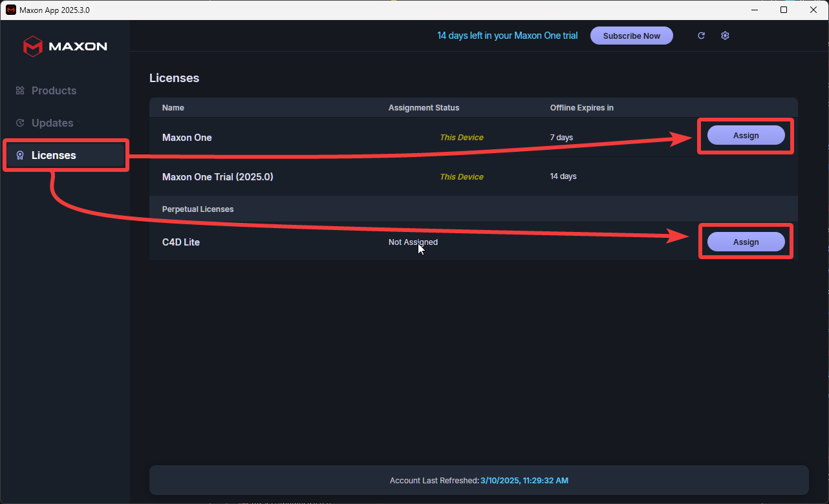Maximize the Maxon App window
The image size is (829, 504).
click(x=784, y=10)
